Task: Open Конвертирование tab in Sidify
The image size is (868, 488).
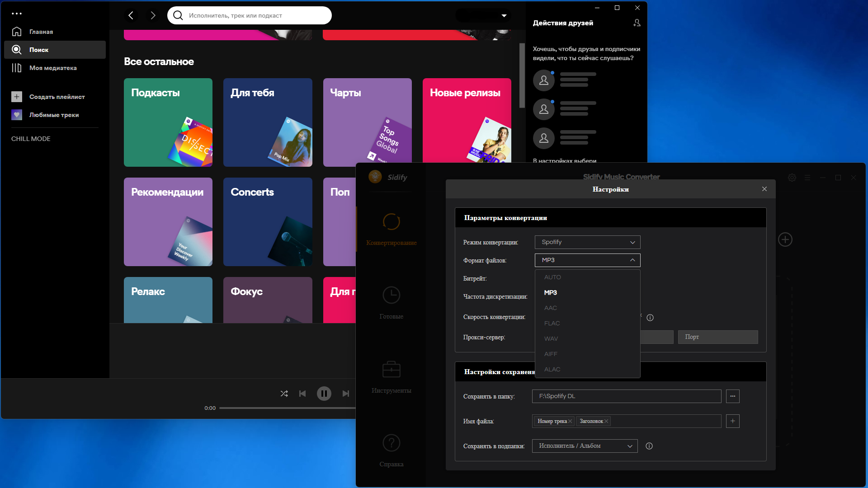Action: (x=392, y=230)
